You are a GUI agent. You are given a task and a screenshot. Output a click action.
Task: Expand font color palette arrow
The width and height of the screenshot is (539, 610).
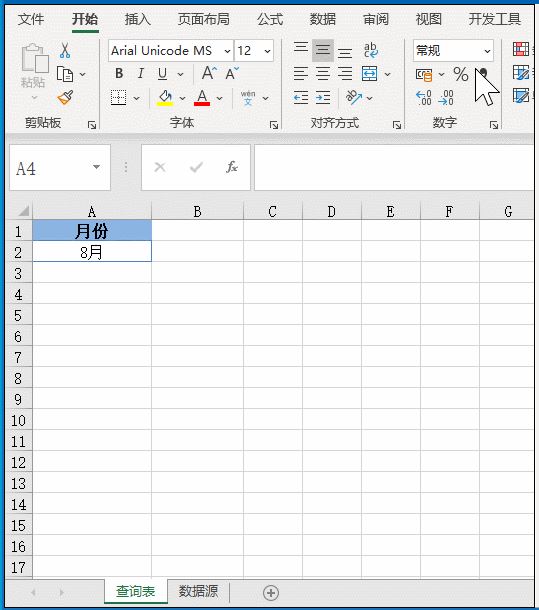point(219,98)
